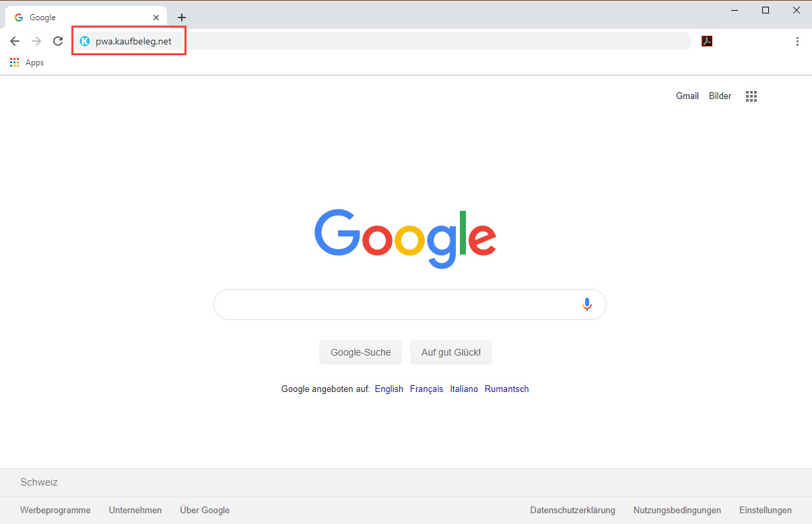Image resolution: width=812 pixels, height=524 pixels.
Task: Open the Chrome three-dot menu
Action: [x=797, y=41]
